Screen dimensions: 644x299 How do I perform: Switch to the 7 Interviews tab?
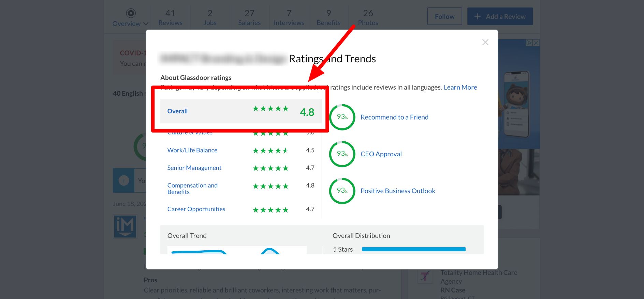tap(289, 17)
